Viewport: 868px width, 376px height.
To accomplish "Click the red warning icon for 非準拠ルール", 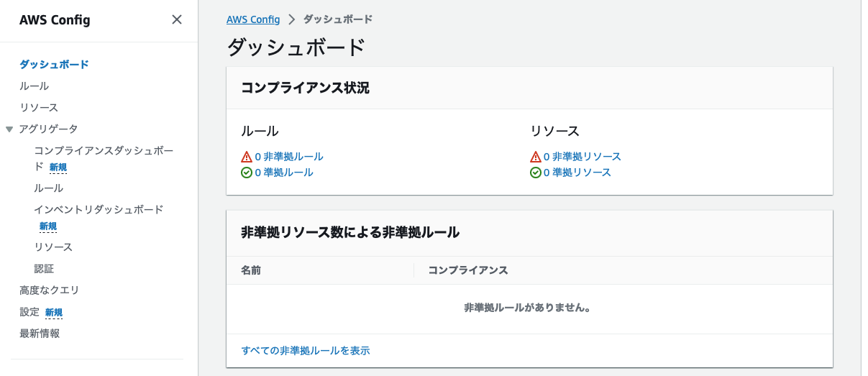I will tap(247, 157).
